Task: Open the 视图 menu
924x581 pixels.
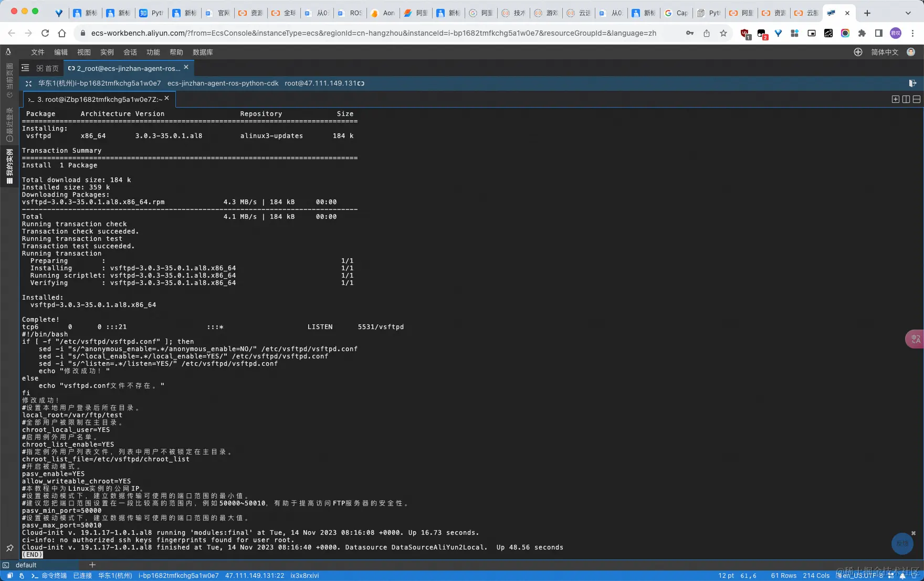Action: [x=84, y=52]
